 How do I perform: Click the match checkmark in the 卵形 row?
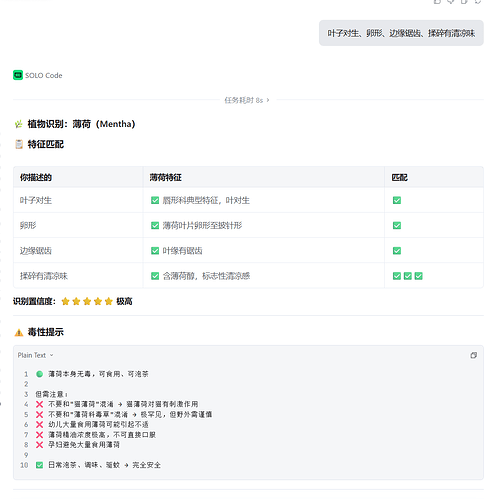397,225
